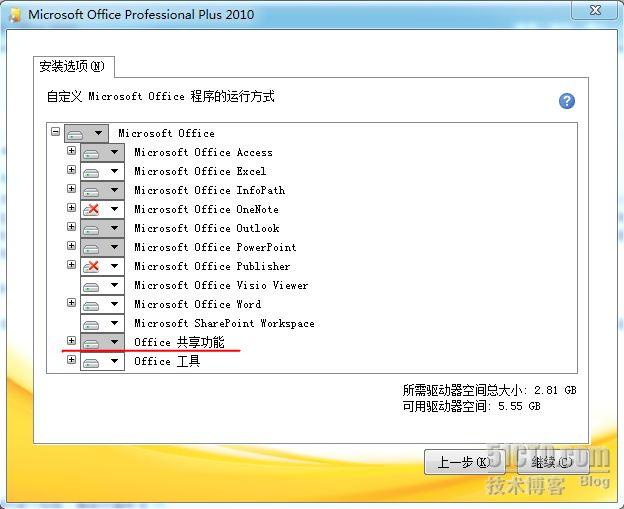The width and height of the screenshot is (624, 509).
Task: Expand the Microsoft Office Word node
Action: click(71, 302)
